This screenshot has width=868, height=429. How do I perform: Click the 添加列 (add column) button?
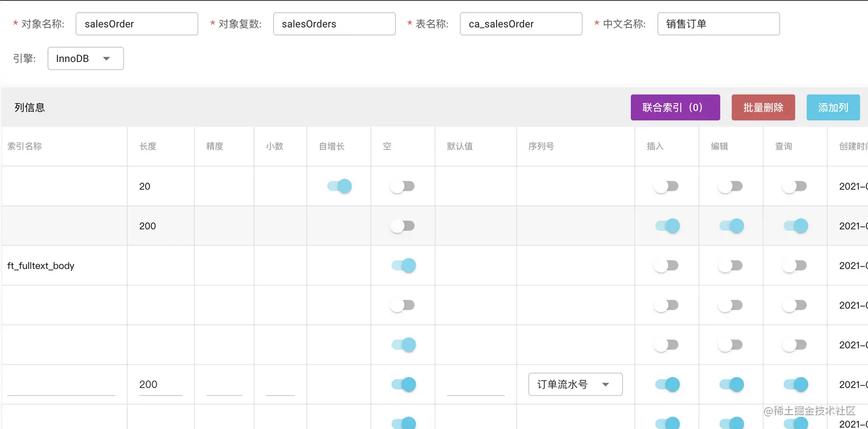point(833,107)
